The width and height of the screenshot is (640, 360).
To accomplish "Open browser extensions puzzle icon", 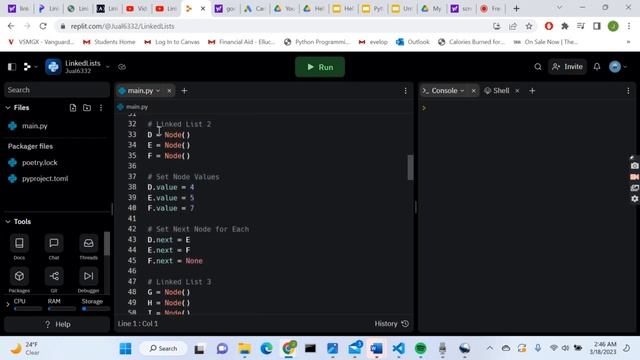I will (565, 26).
